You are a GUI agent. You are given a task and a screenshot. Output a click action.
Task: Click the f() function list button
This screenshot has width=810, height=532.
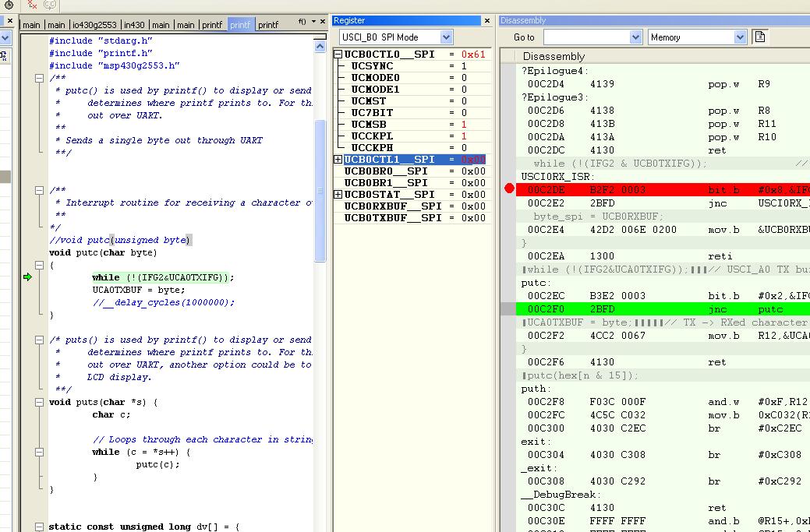click(x=302, y=22)
